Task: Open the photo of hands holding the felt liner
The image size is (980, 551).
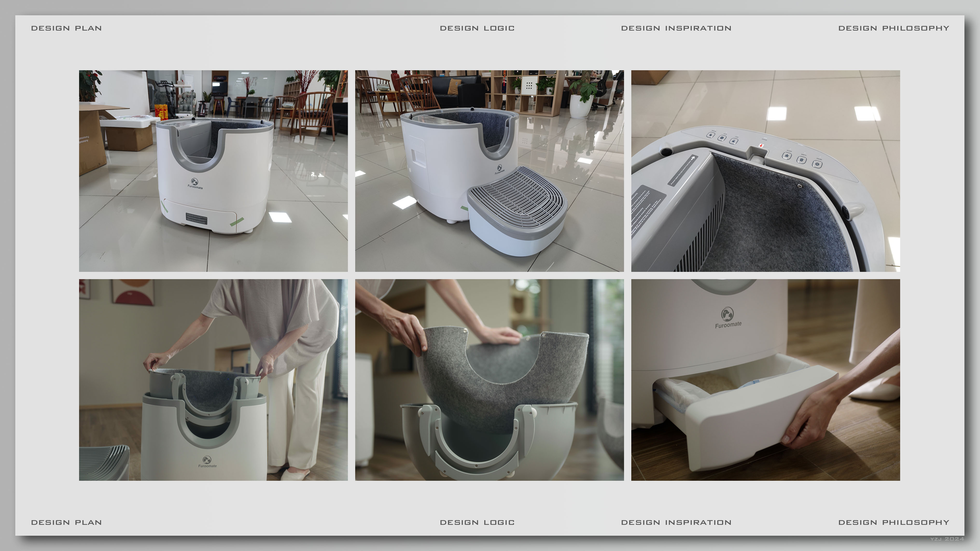Action: 489,380
